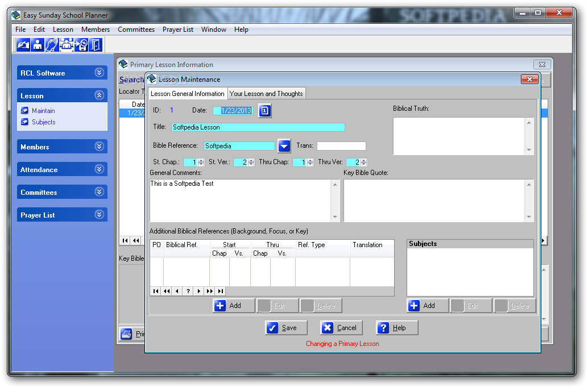The width and height of the screenshot is (588, 388).
Task: Click first-record button in Primary Lesson Information window
Action: (x=125, y=240)
